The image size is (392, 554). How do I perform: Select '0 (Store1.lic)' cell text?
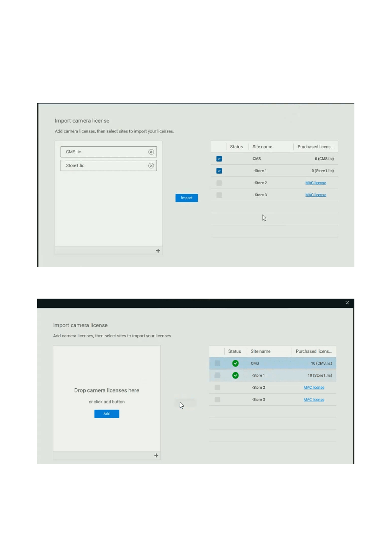pyautogui.click(x=322, y=171)
